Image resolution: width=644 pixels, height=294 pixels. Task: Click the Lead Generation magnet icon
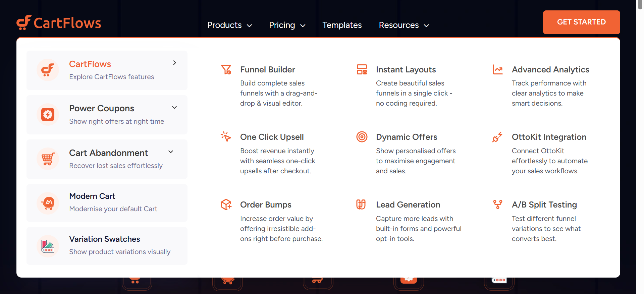pos(361,204)
